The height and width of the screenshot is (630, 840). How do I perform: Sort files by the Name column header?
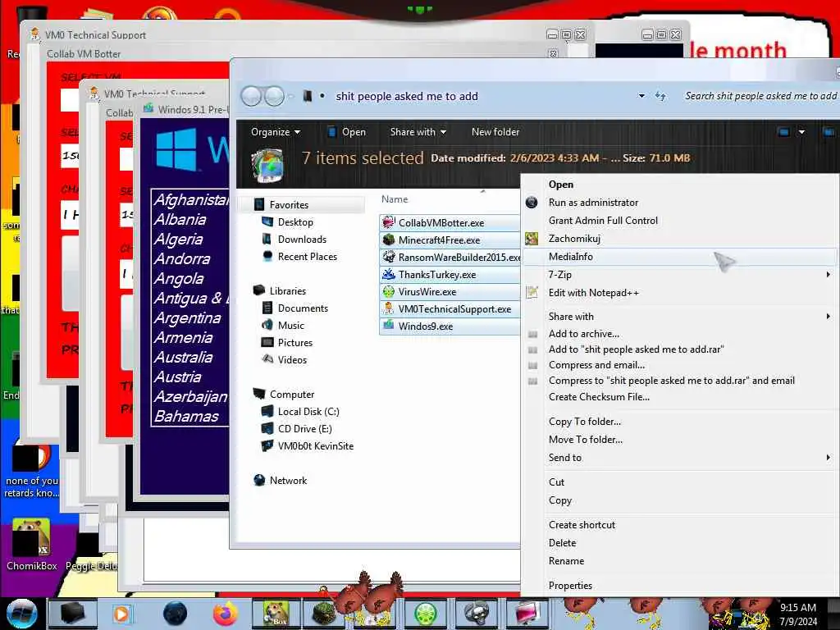(x=395, y=199)
